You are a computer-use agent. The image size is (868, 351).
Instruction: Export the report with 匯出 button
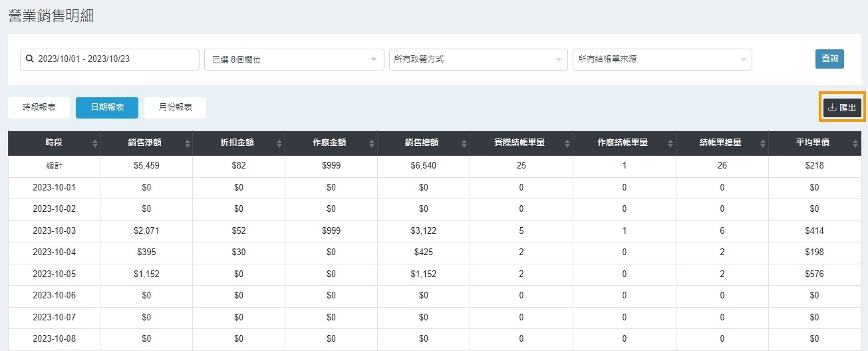tap(842, 107)
